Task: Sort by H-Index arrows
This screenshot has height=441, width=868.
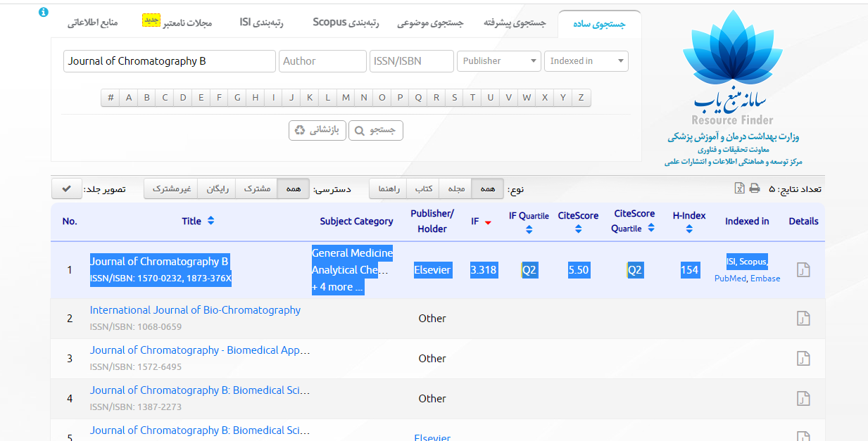Action: click(x=688, y=228)
